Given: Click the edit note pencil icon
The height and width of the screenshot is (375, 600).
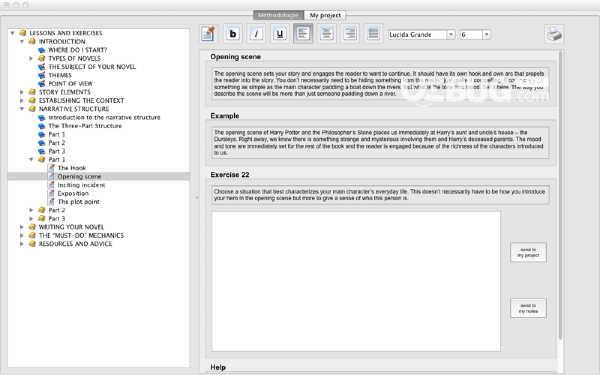Looking at the screenshot, I should click(x=209, y=34).
